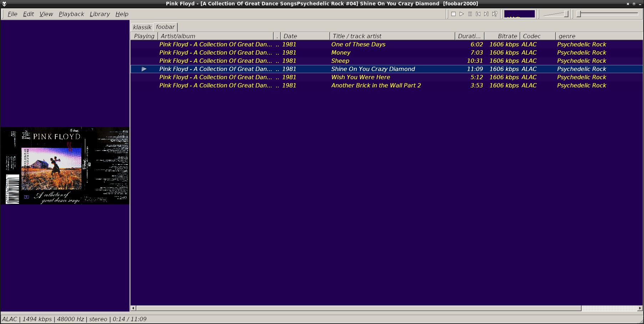Select track One of These Days

[387, 44]
